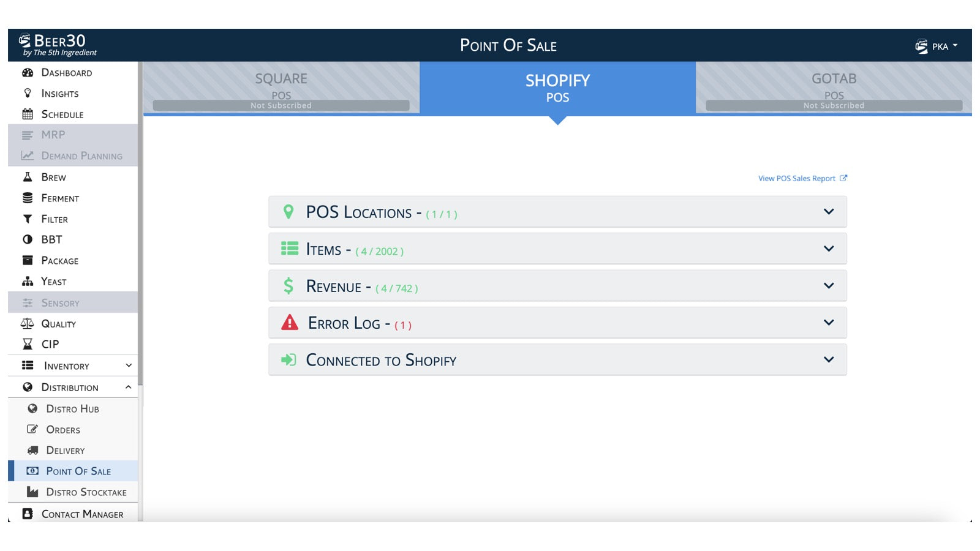Click the Delivery truck icon
The height and width of the screenshot is (551, 980).
coord(32,450)
